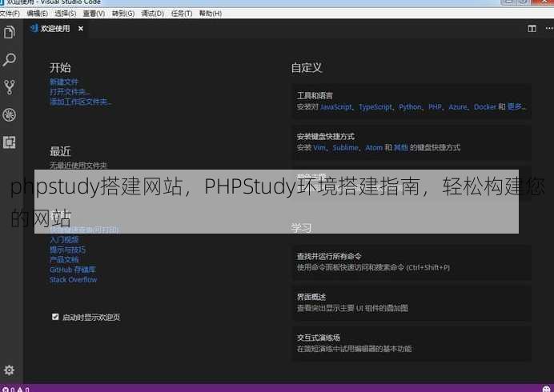The width and height of the screenshot is (554, 392).
Task: Click the 无最近使用文件夹 text
Action: (78, 166)
